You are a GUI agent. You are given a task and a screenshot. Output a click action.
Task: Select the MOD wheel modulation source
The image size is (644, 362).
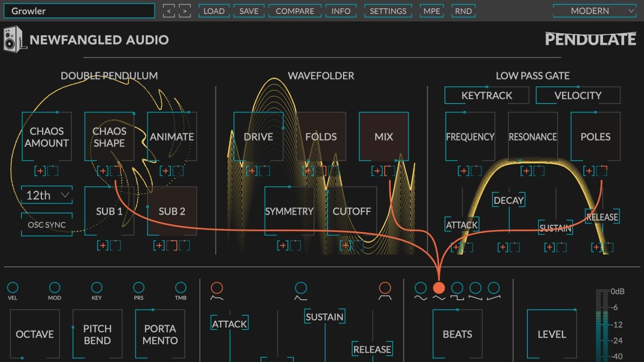click(55, 287)
